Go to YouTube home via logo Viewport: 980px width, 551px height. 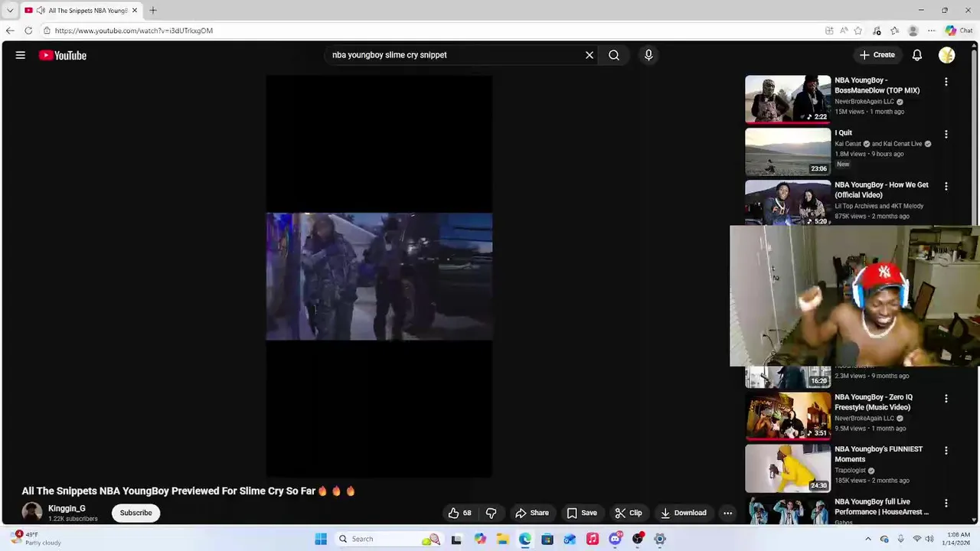pyautogui.click(x=63, y=55)
